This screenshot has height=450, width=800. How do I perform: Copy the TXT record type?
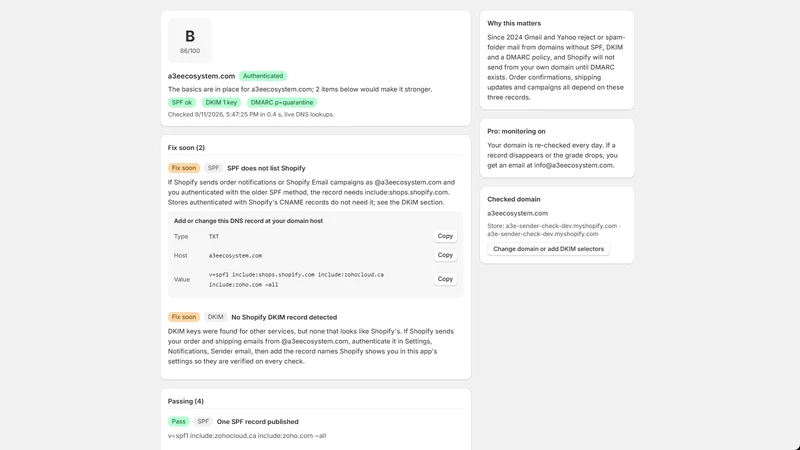445,236
